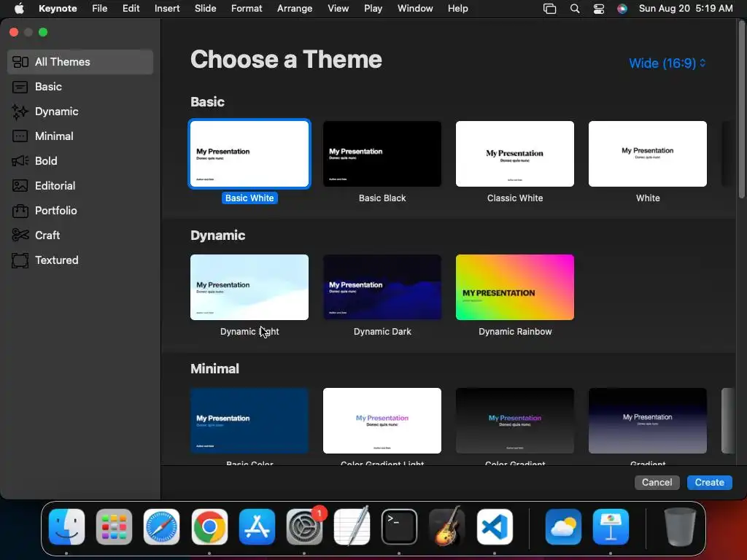Select the Classic White theme thumbnail

coord(515,154)
